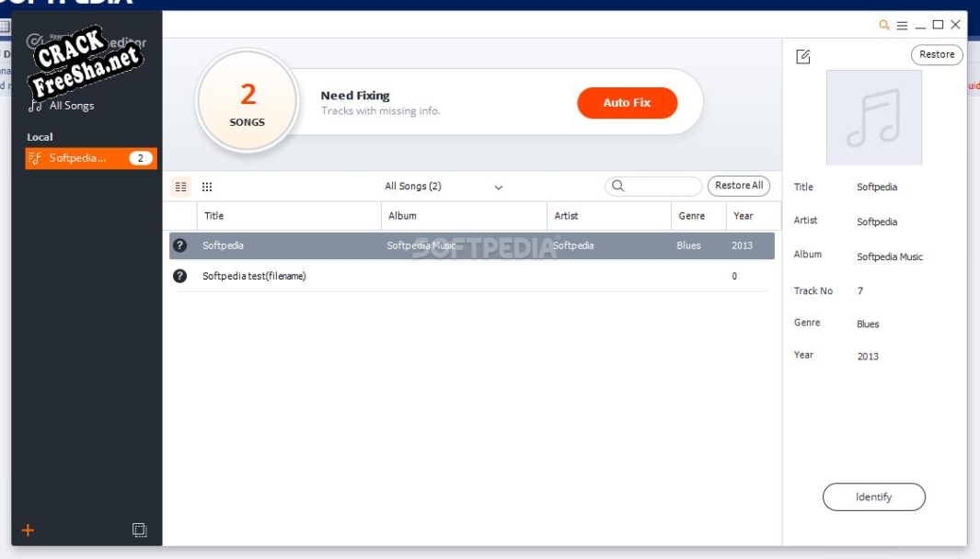Click the question mark icon beside Softpedia test
The height and width of the screenshot is (559, 980).
(x=180, y=276)
